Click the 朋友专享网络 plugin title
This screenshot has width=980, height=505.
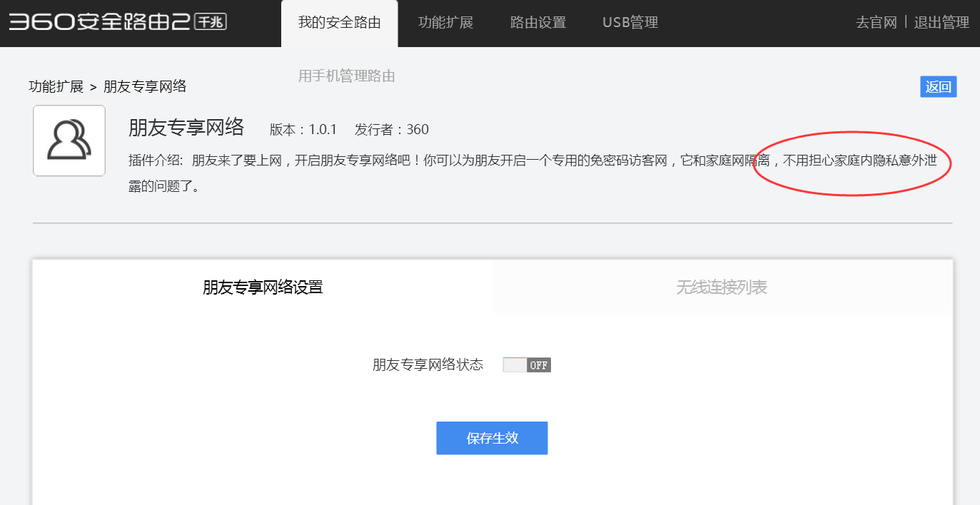click(186, 128)
